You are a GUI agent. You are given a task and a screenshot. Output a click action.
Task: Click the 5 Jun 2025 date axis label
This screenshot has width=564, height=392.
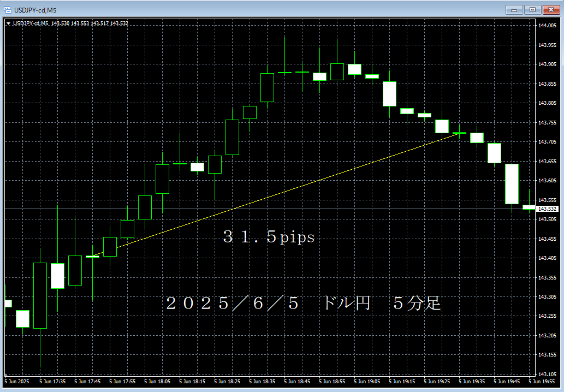pyautogui.click(x=18, y=383)
